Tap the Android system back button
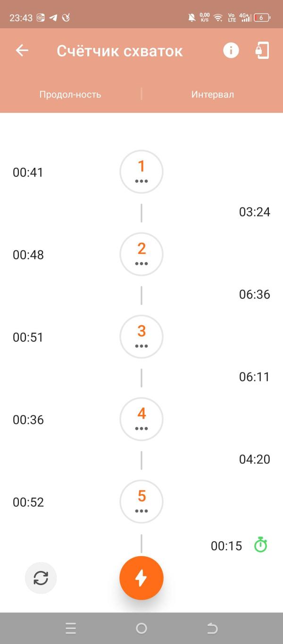Image resolution: width=283 pixels, height=644 pixels. (212, 628)
